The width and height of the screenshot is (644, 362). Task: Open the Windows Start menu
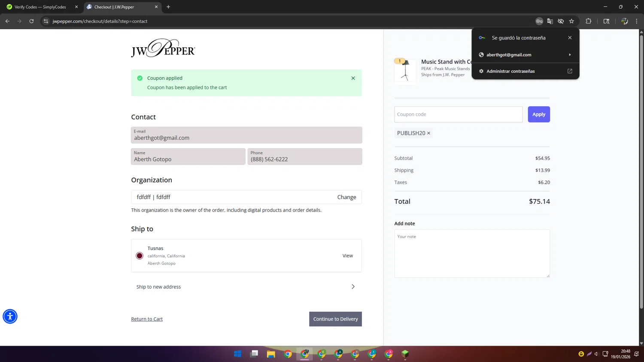(x=237, y=354)
